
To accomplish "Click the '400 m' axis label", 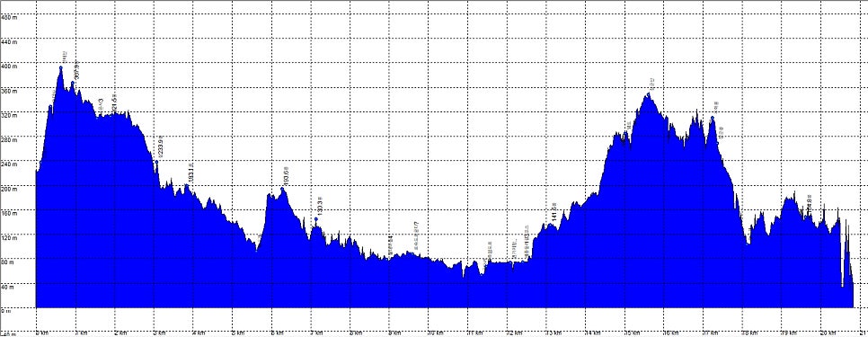I will 9,67.
